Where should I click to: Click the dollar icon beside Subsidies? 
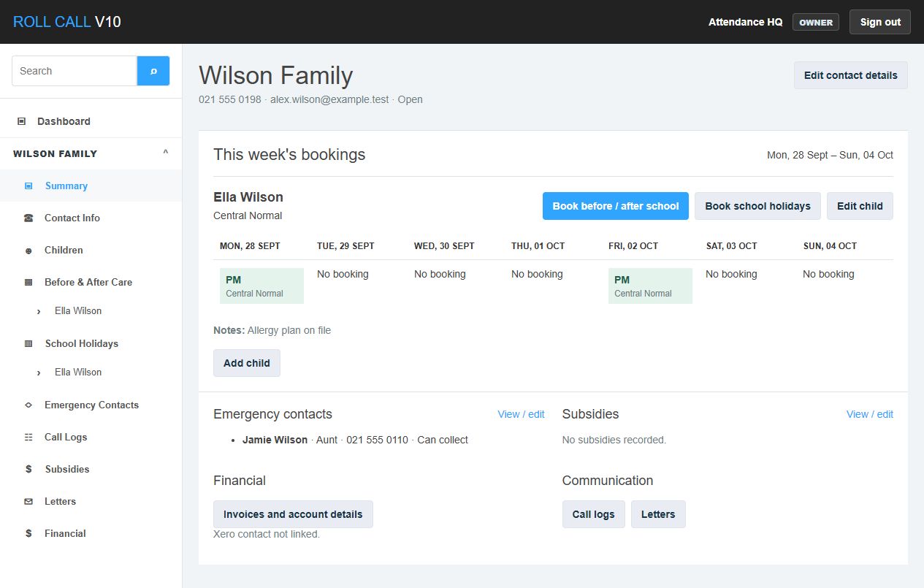tap(28, 469)
